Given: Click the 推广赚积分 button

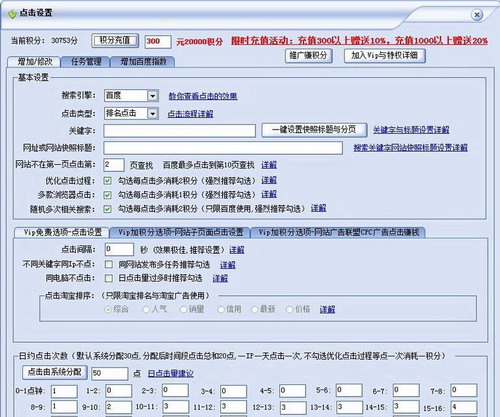Looking at the screenshot, I should pos(308,55).
